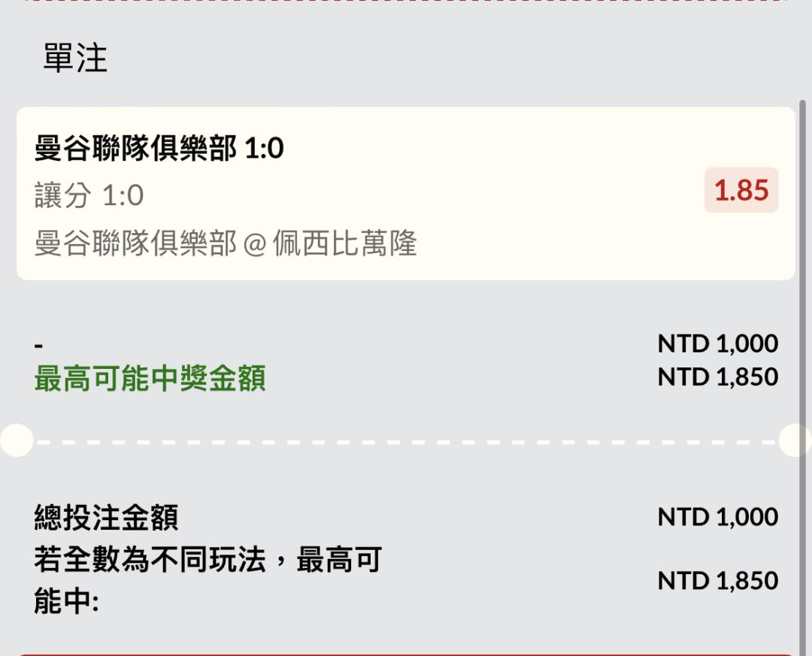Open the 曼谷聯隊俱樂部 @ 佩西比萬隆 match line
This screenshot has height=656, width=812.
(226, 243)
